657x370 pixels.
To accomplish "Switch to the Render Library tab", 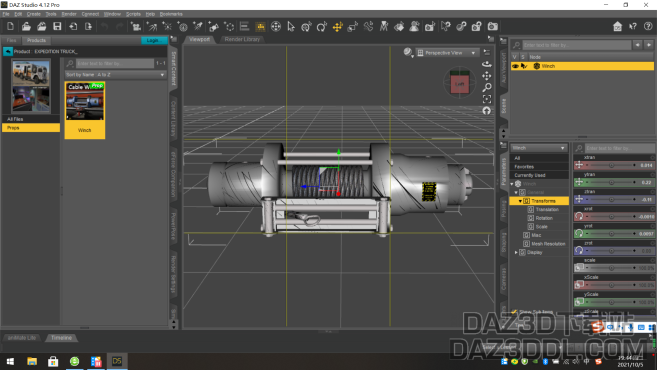I will pyautogui.click(x=242, y=39).
